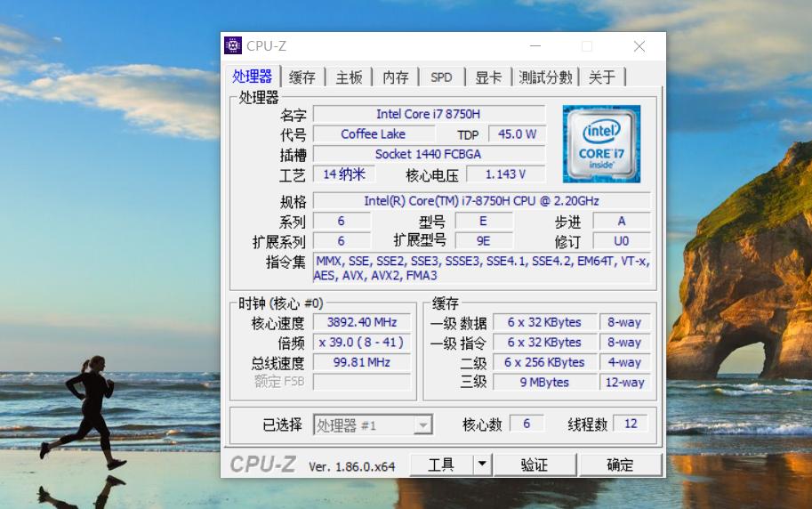Click the bus speed 99.81 MHz value
The width and height of the screenshot is (812, 509).
coord(362,362)
